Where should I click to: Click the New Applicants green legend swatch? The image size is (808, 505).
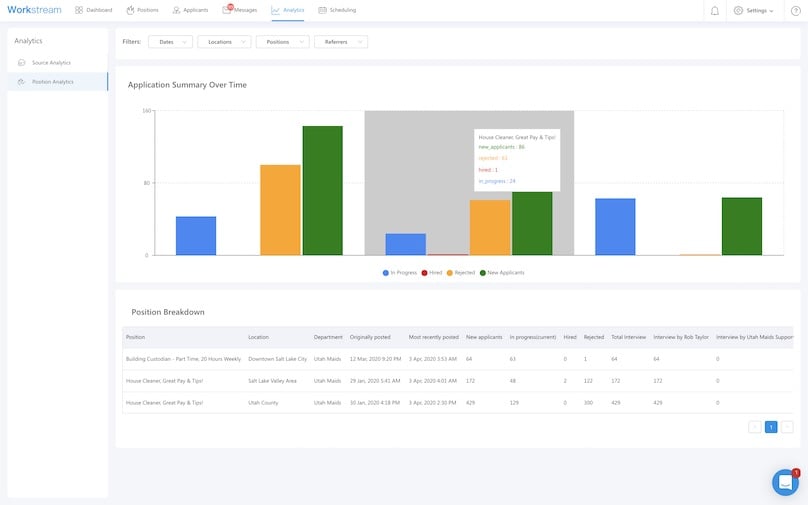483,272
